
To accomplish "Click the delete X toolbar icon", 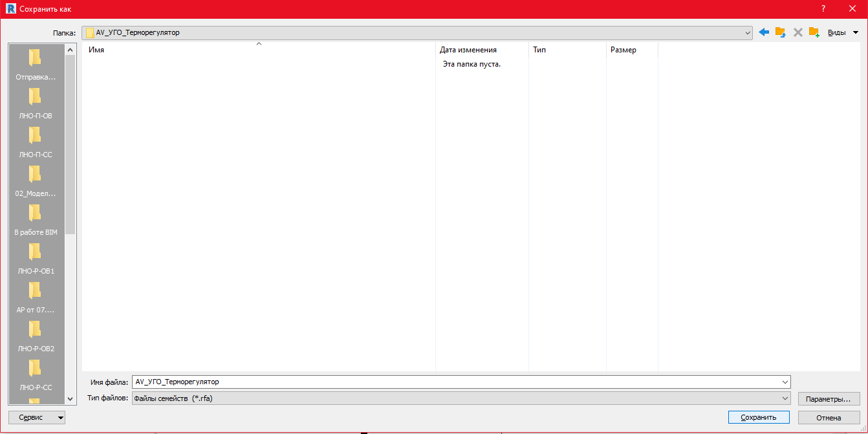I will [797, 32].
